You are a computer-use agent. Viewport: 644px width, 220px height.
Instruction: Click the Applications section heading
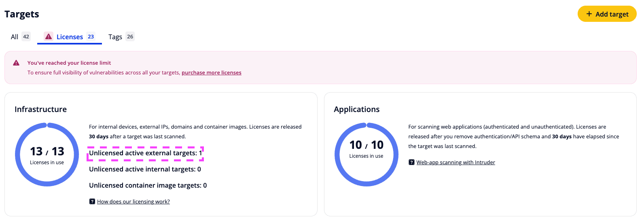357,109
